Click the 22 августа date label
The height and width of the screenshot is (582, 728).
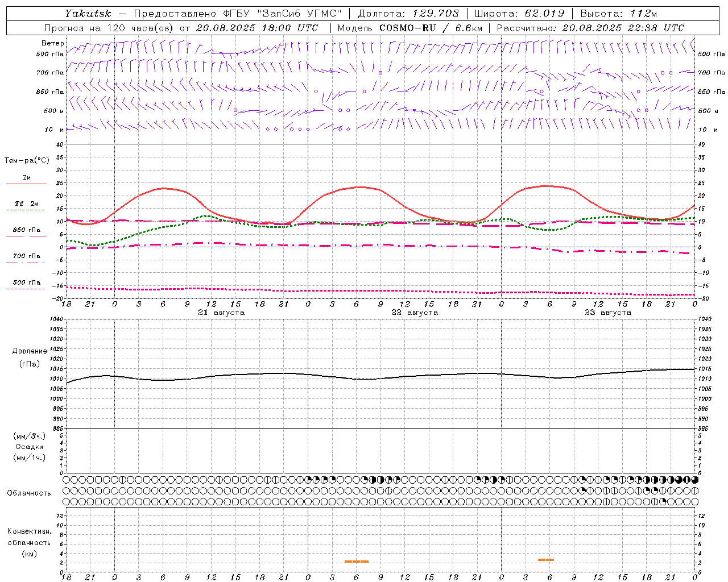tap(414, 313)
